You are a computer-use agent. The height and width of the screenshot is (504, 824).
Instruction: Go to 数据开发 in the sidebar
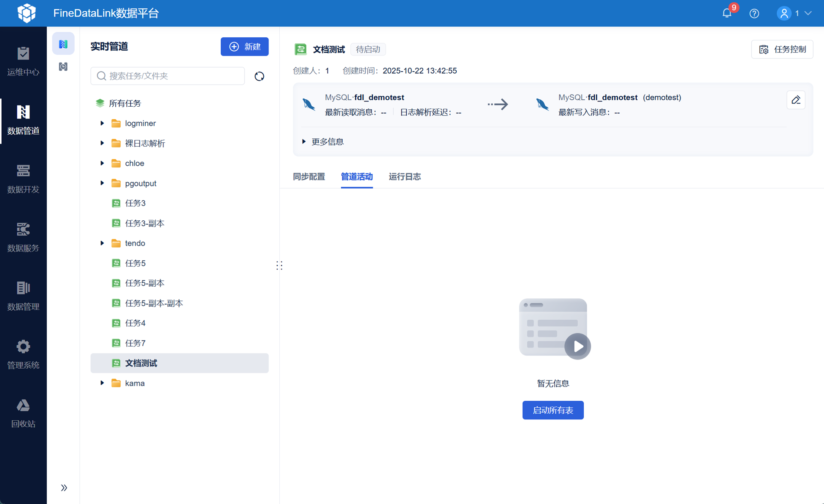(x=23, y=178)
